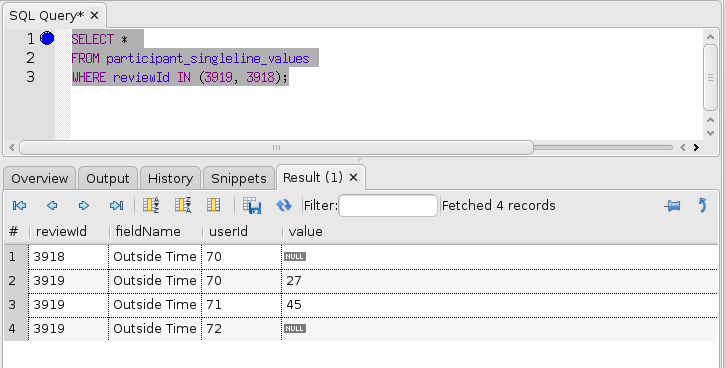Click the blue breakpoint marker on line 1

point(47,38)
